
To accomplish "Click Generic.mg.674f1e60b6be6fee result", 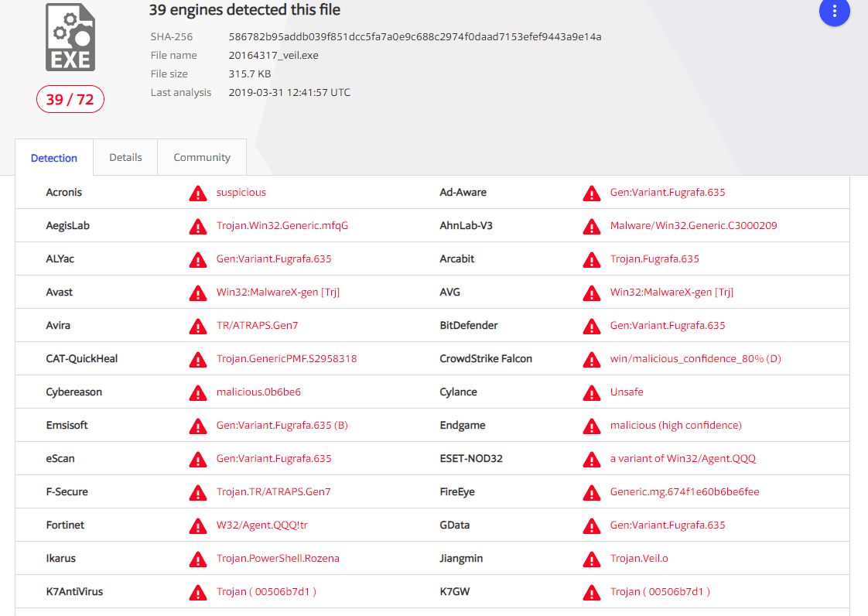I will (685, 491).
